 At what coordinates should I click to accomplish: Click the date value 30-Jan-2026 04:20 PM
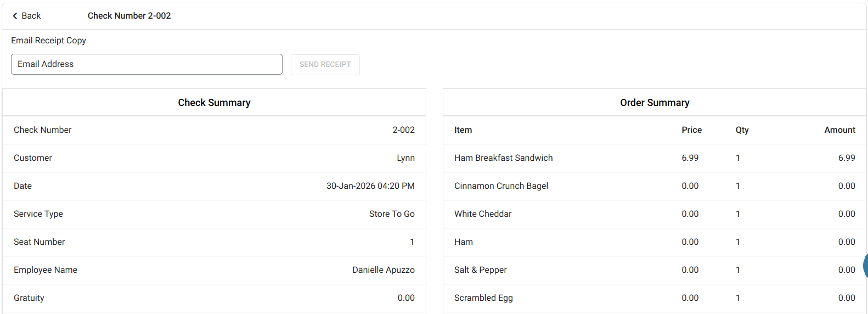pos(370,186)
